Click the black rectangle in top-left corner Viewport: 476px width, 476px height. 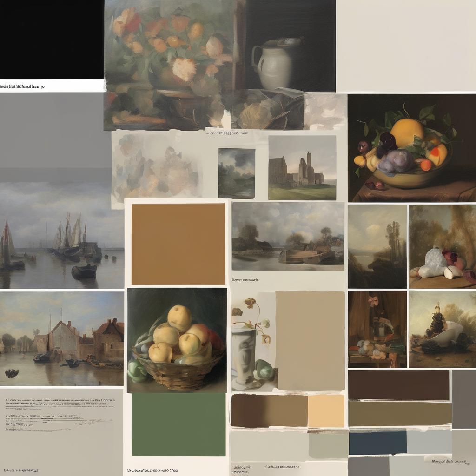tap(51, 40)
